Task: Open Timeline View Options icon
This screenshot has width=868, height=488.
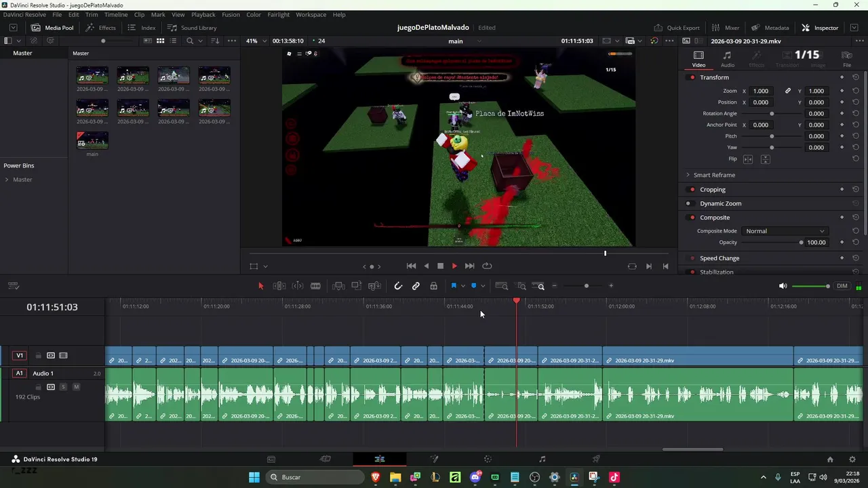Action: pos(14,286)
